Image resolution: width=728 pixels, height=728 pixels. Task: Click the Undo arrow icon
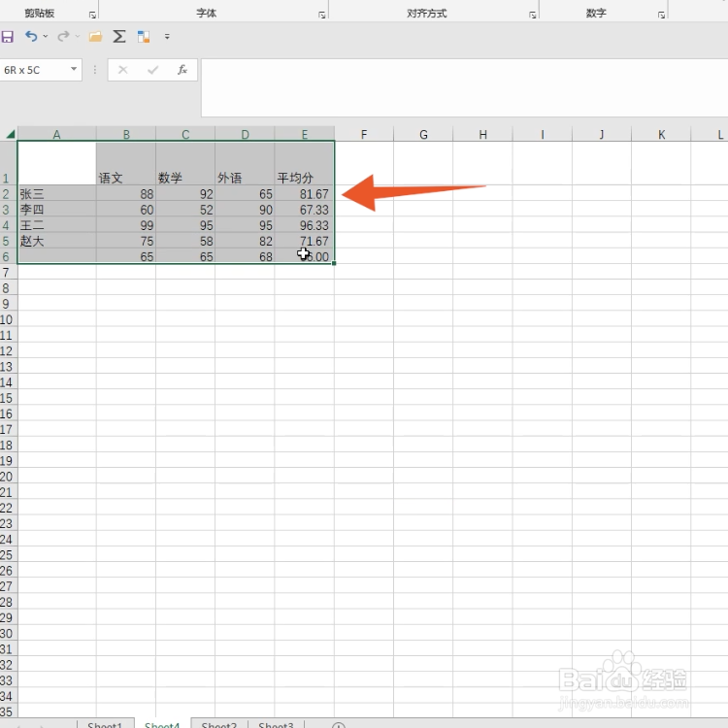tap(31, 36)
